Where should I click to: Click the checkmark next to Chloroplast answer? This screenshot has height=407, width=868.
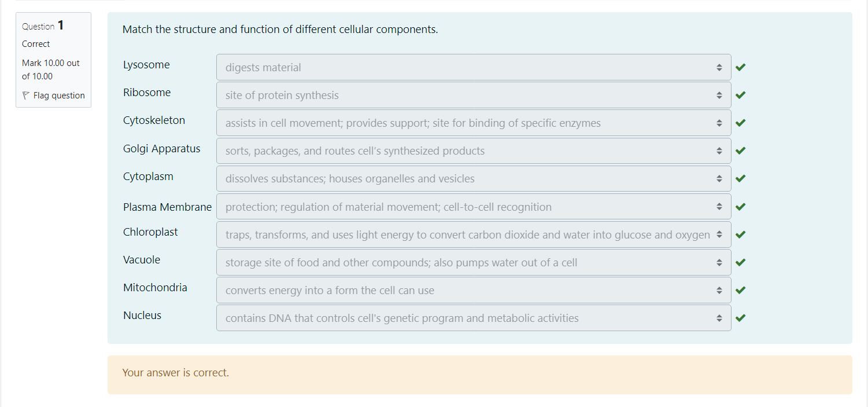coord(741,234)
